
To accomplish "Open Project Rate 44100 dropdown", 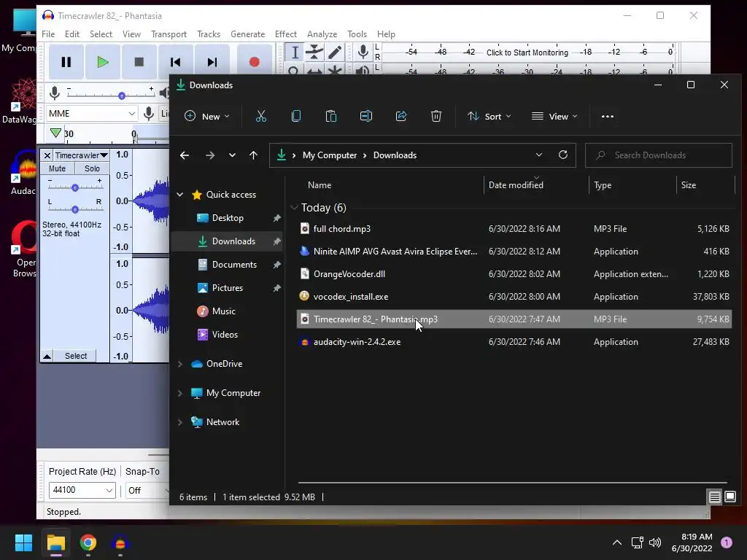I will pos(82,490).
